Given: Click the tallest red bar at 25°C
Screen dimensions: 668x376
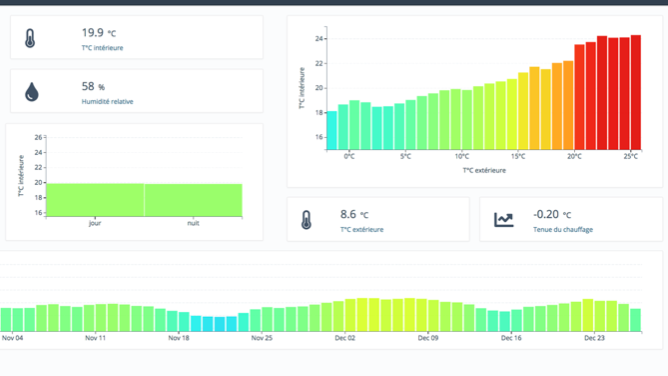Looking at the screenshot, I should 636,92.
